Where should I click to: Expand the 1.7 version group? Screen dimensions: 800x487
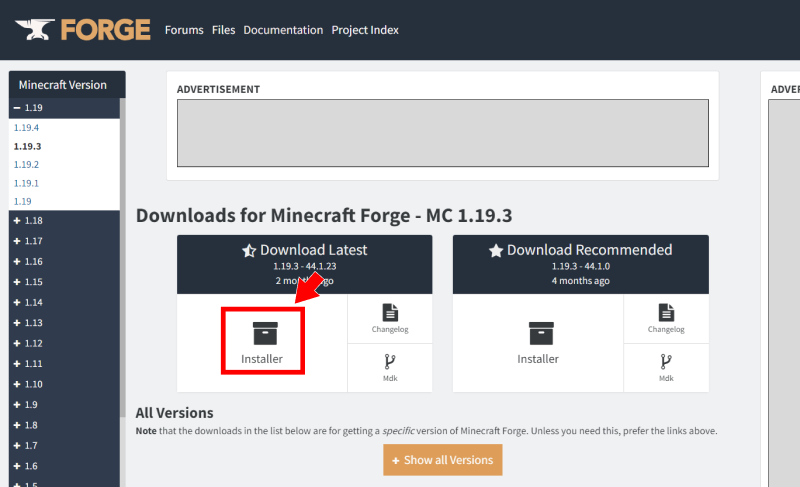click(64, 445)
